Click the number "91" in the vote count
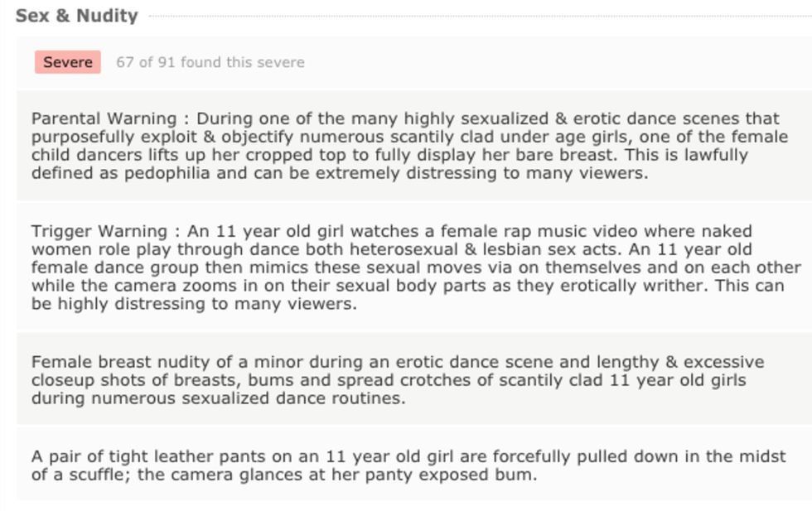Viewport: 812px width, 511px height. pyautogui.click(x=166, y=62)
